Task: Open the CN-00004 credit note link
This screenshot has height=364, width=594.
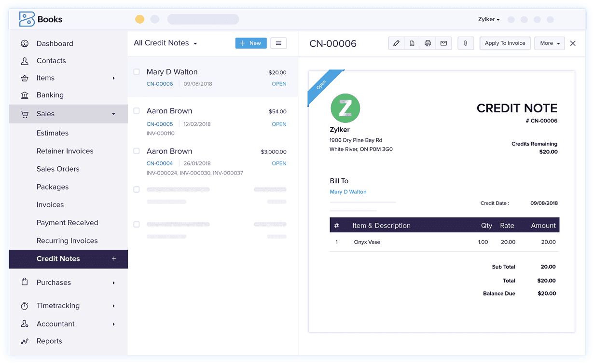Action: (x=160, y=163)
